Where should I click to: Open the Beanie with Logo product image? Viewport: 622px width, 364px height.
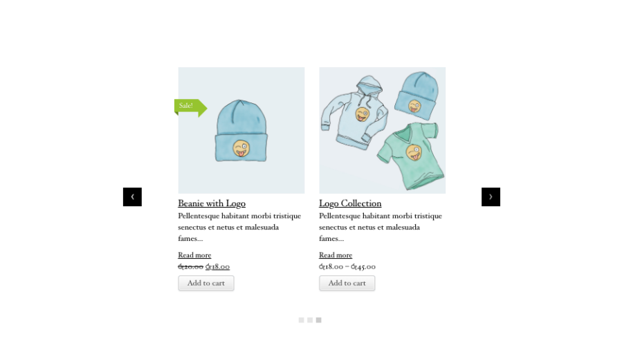coord(241,130)
